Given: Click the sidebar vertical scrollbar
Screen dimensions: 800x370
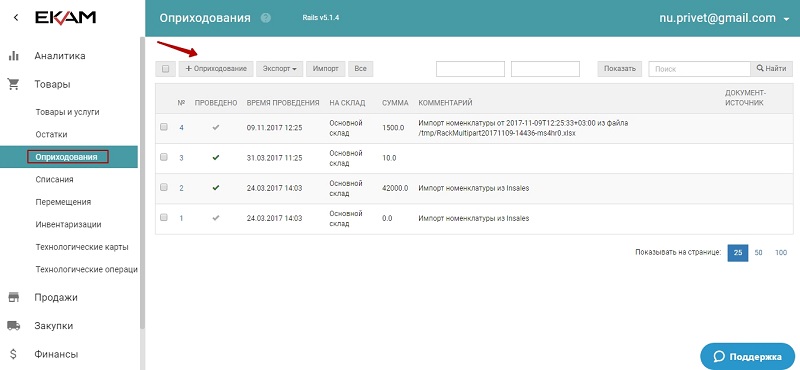Looking at the screenshot, I should [142, 184].
